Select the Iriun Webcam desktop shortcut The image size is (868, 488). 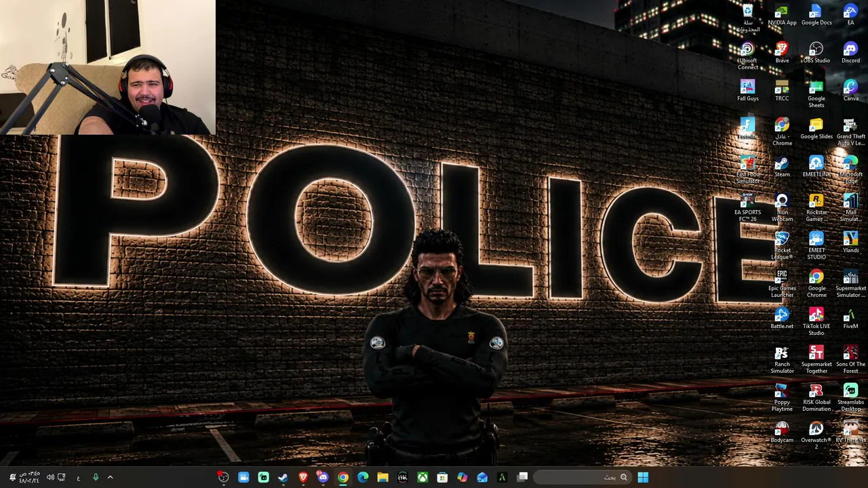click(782, 208)
